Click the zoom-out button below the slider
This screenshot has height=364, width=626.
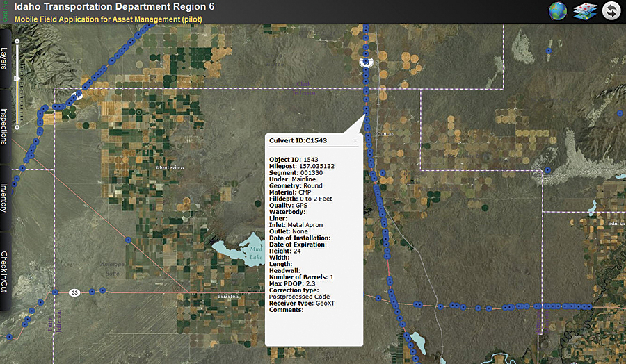(17, 127)
